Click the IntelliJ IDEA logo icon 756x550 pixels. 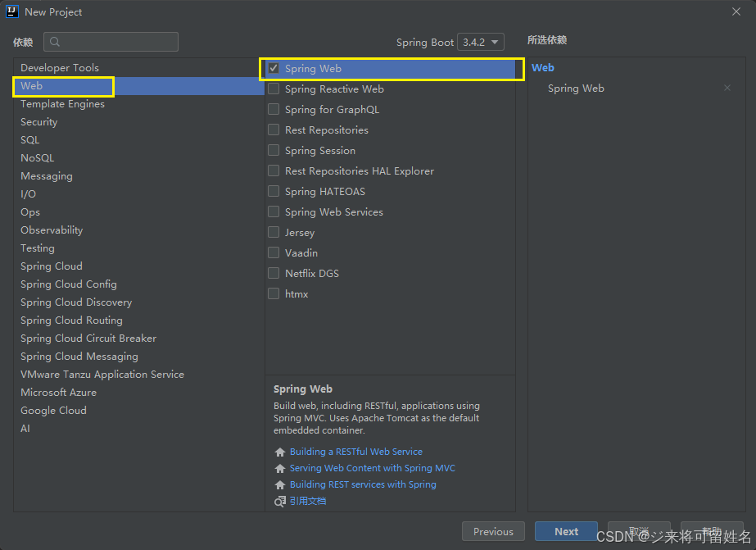click(12, 11)
